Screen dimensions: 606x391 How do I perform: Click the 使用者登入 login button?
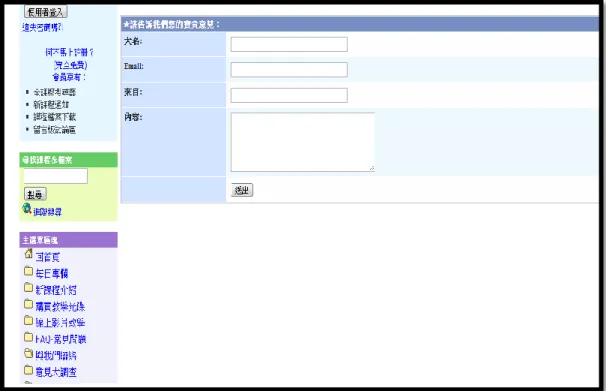[46, 12]
